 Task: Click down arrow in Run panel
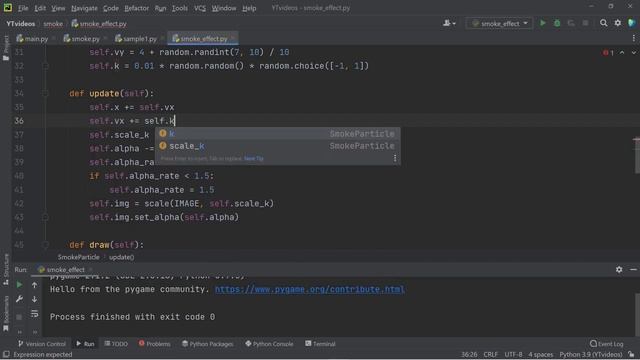(x=34, y=299)
